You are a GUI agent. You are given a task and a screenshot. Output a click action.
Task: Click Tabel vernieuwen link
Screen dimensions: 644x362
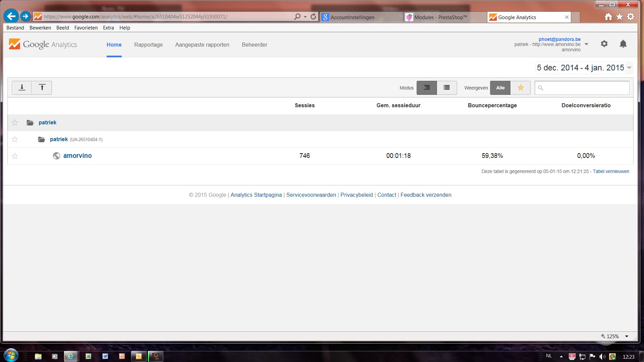coord(611,171)
